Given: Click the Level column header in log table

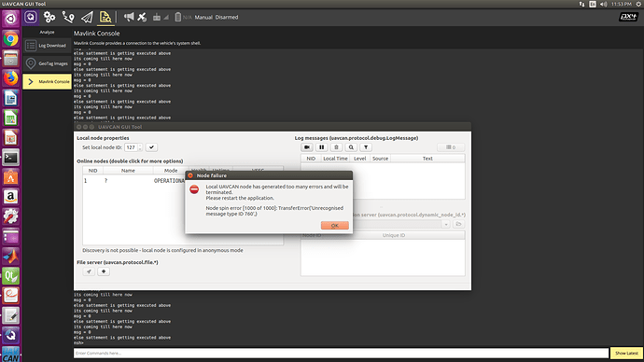Looking at the screenshot, I should point(359,159).
